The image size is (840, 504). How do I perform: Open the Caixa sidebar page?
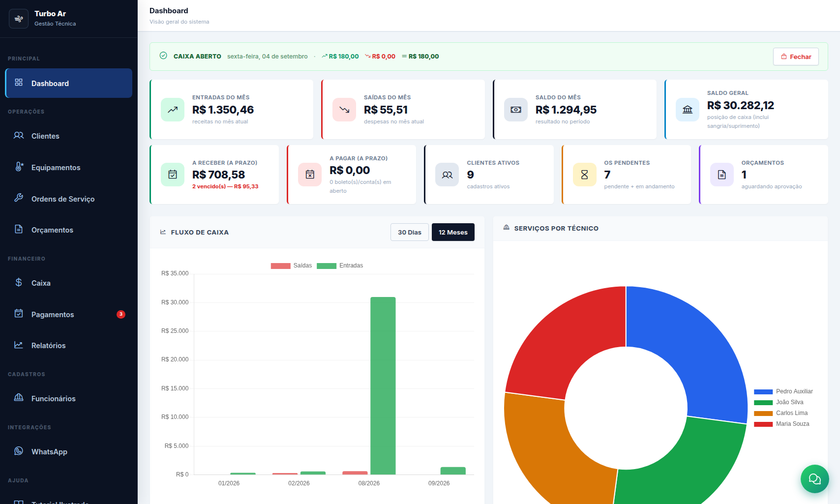pyautogui.click(x=69, y=283)
